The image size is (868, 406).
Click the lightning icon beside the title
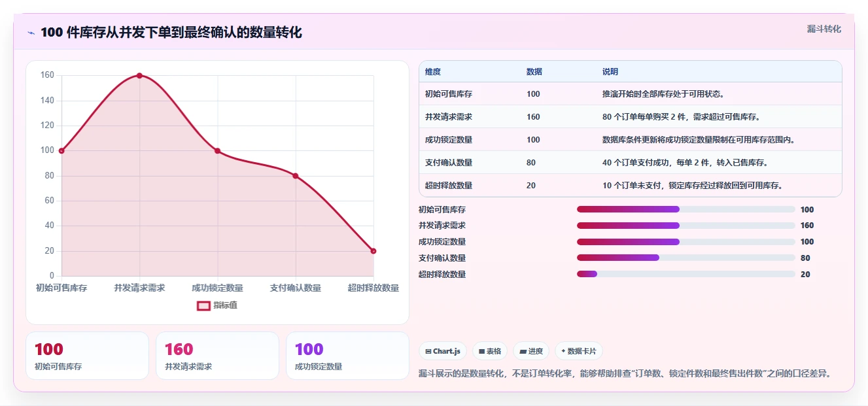pyautogui.click(x=31, y=33)
